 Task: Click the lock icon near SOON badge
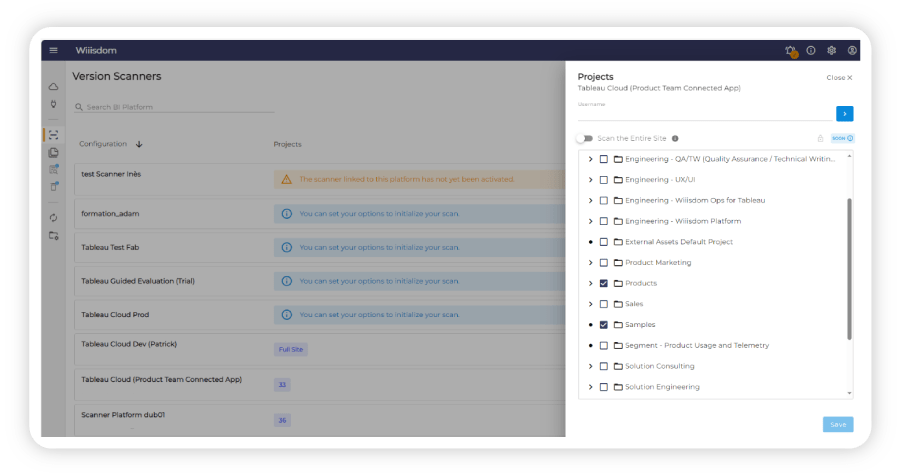(x=820, y=138)
